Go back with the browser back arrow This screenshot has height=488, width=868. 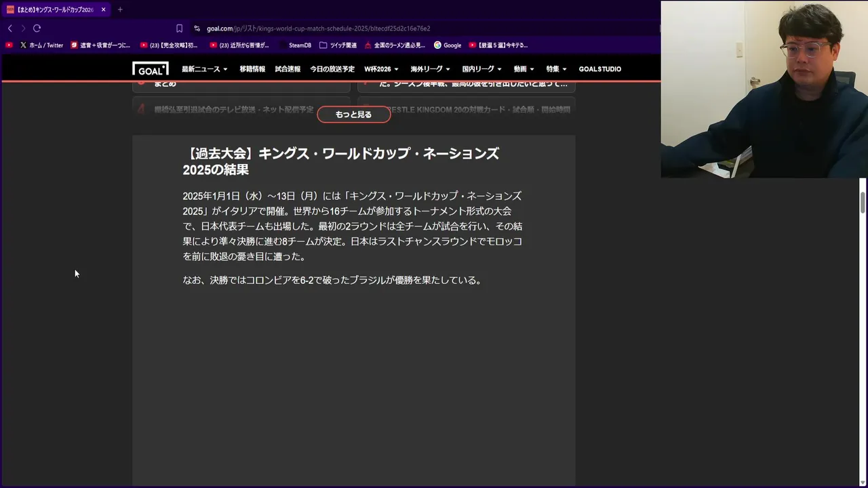(9, 28)
